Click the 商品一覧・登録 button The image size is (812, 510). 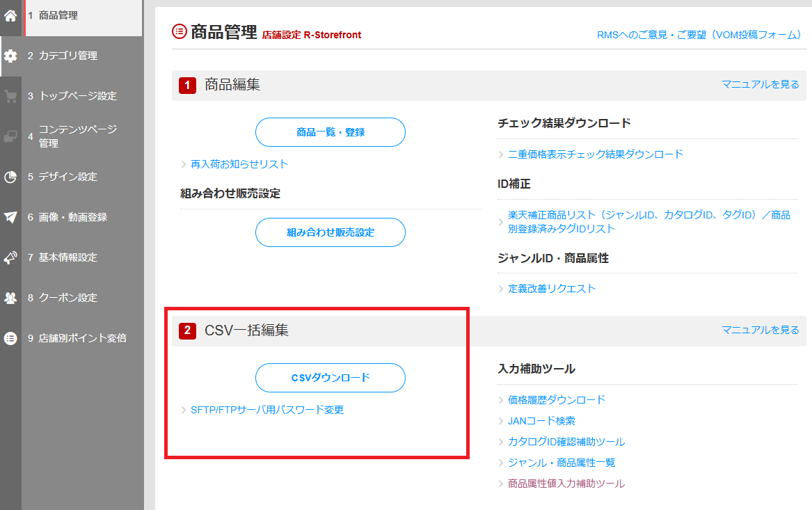(x=330, y=132)
